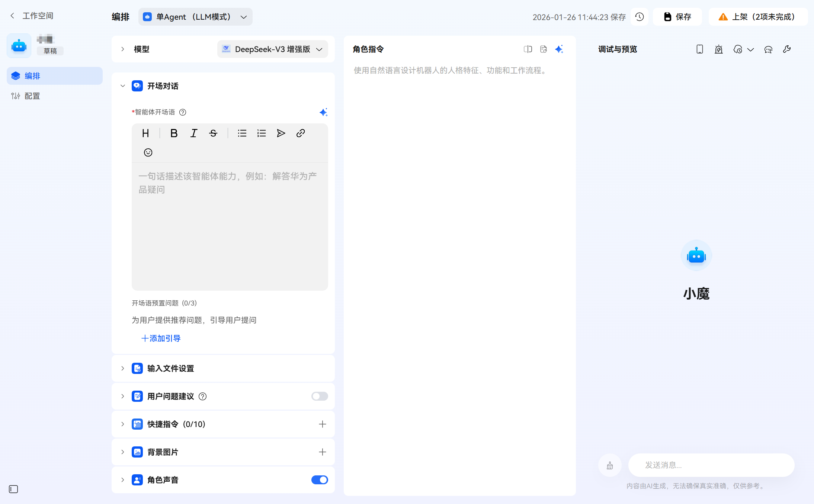This screenshot has width=814, height=504.
Task: Open the 单Agent (LLM模式) dropdown
Action: (195, 17)
